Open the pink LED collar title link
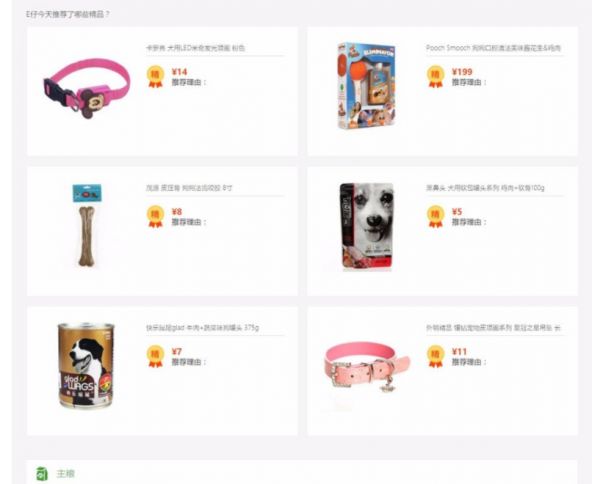The width and height of the screenshot is (600, 484). (x=195, y=48)
